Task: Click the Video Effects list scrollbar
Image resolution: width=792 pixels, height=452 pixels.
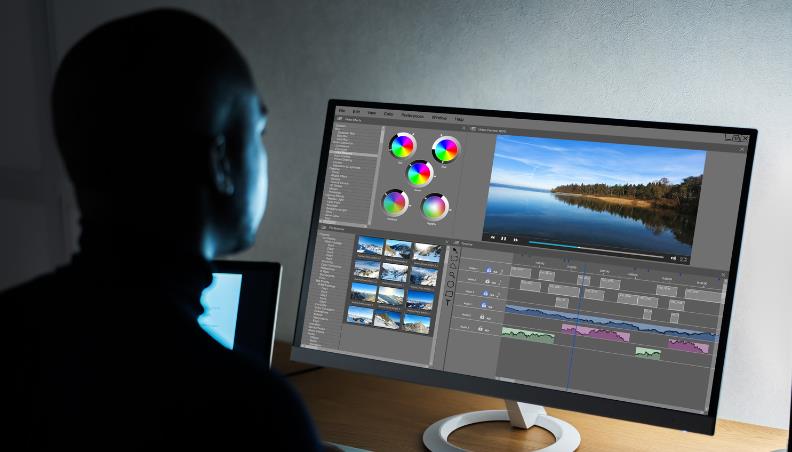Action: [x=379, y=177]
